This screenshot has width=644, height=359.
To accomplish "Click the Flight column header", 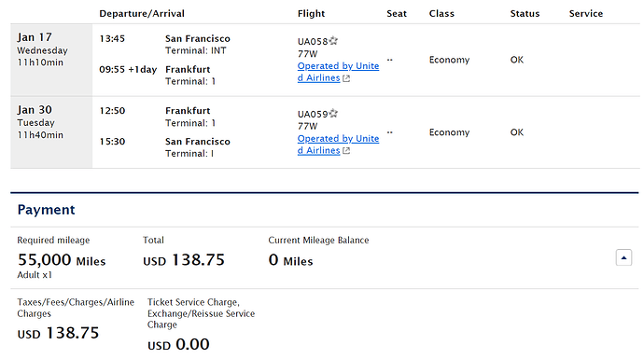I will [x=311, y=14].
